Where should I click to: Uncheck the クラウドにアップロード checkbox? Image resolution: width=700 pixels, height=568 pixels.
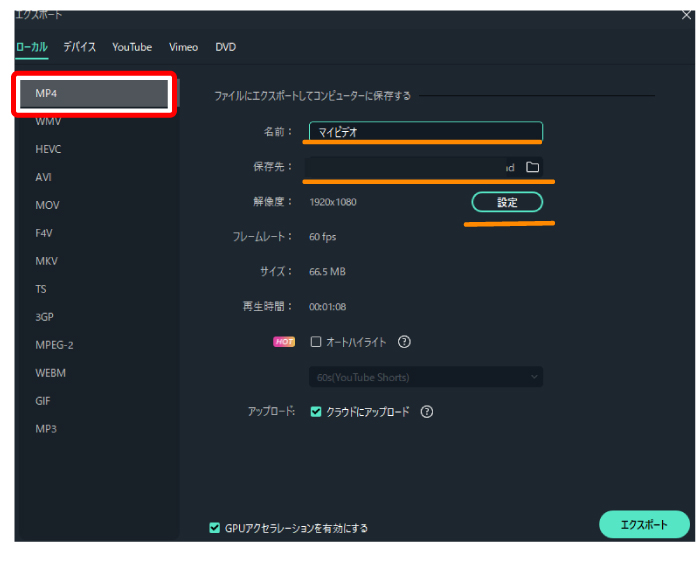316,411
